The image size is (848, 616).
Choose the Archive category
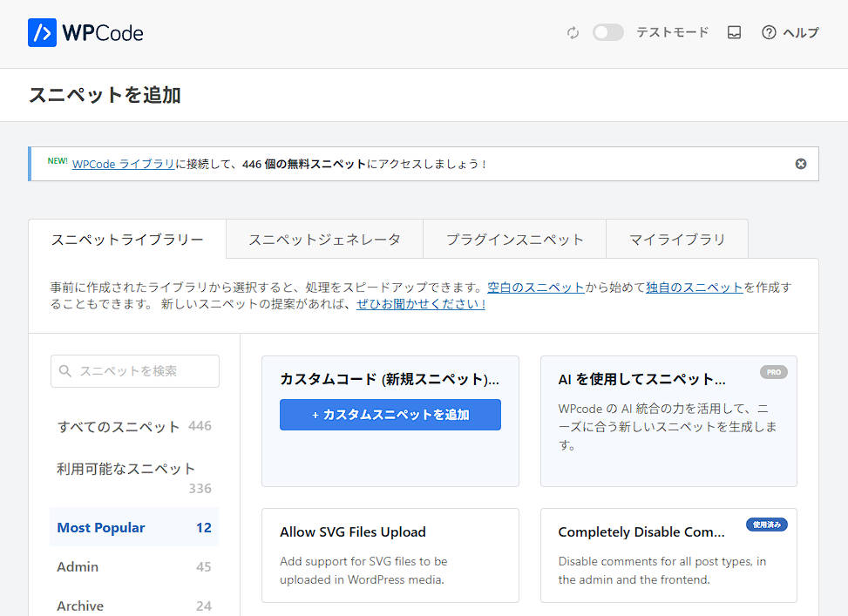point(80,606)
